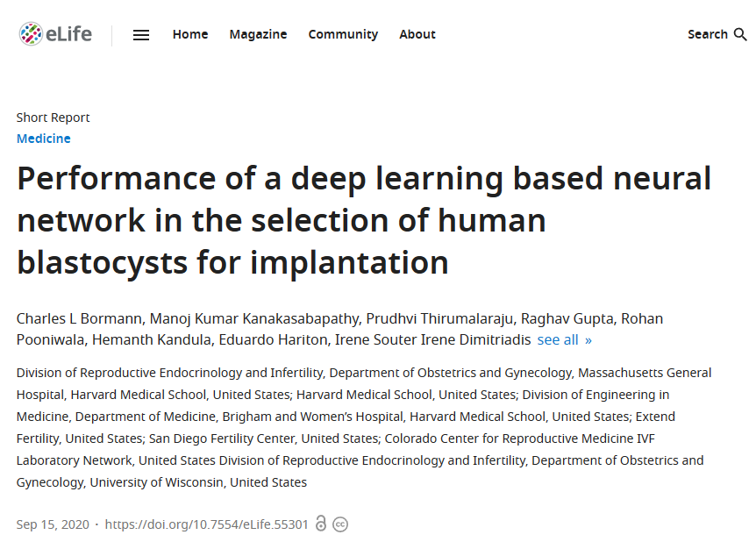Click author Raghav Gupta
This screenshot has width=756, height=549.
(567, 318)
